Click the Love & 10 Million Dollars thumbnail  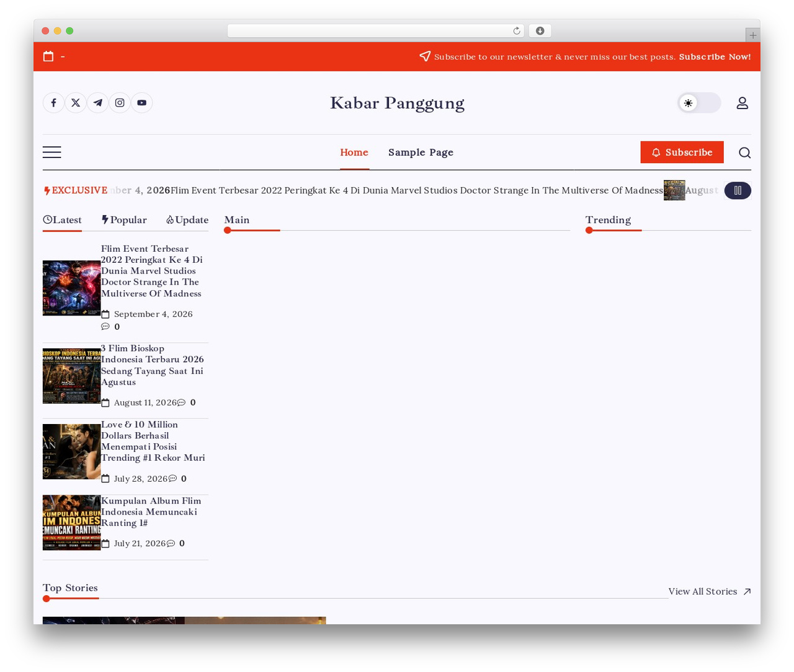tap(71, 451)
